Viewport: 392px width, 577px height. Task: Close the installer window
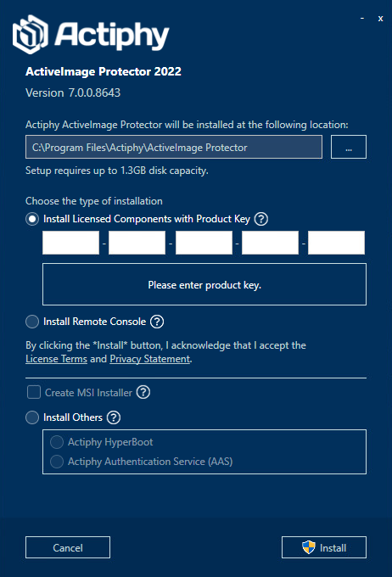381,19
